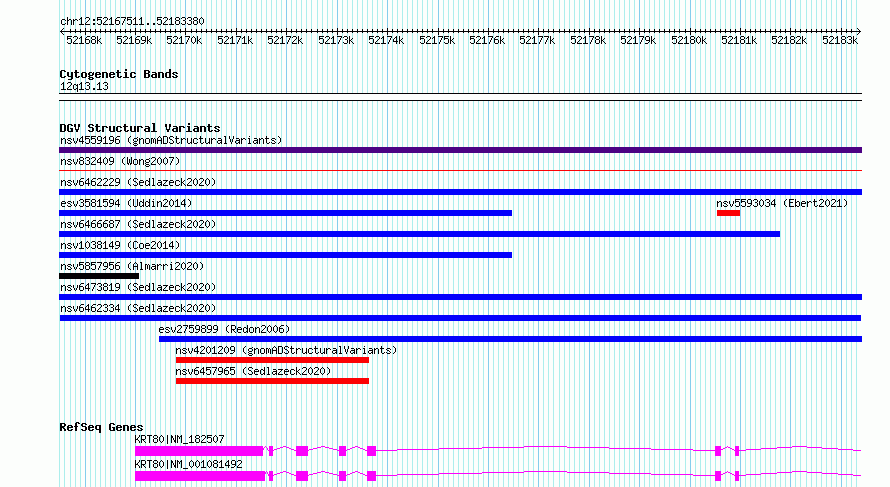Click the blue bar under esv3581594
The width and height of the screenshot is (890, 487).
point(286,213)
